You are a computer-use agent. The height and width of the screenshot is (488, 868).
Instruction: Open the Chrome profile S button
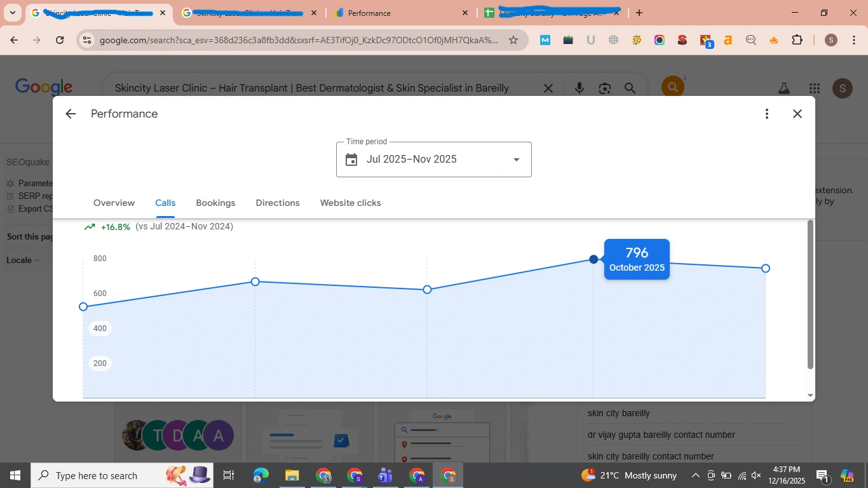(831, 40)
